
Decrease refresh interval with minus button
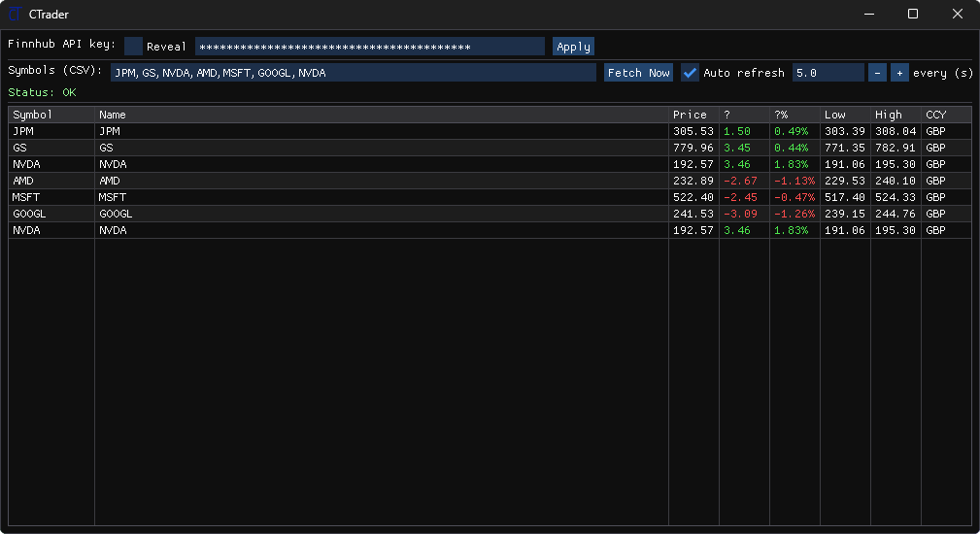[877, 73]
